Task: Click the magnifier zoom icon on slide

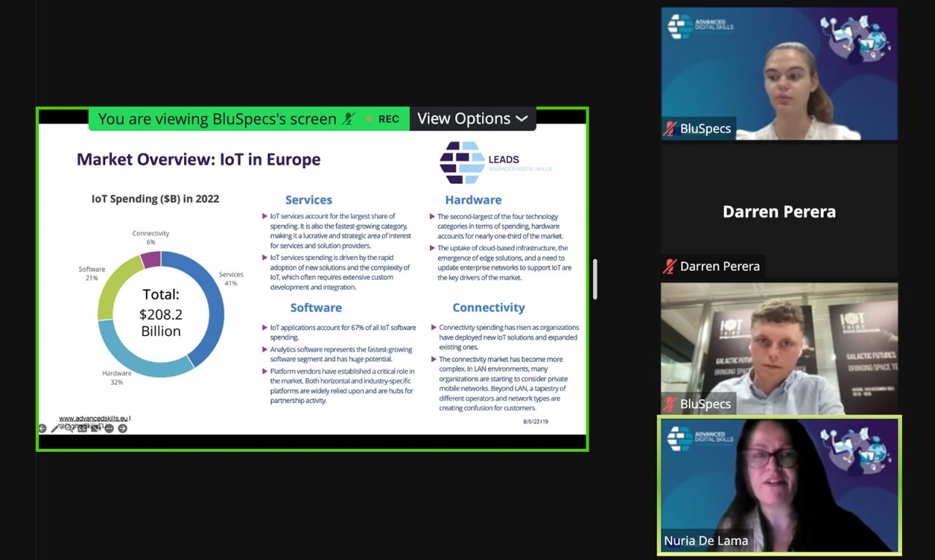Action: click(69, 429)
